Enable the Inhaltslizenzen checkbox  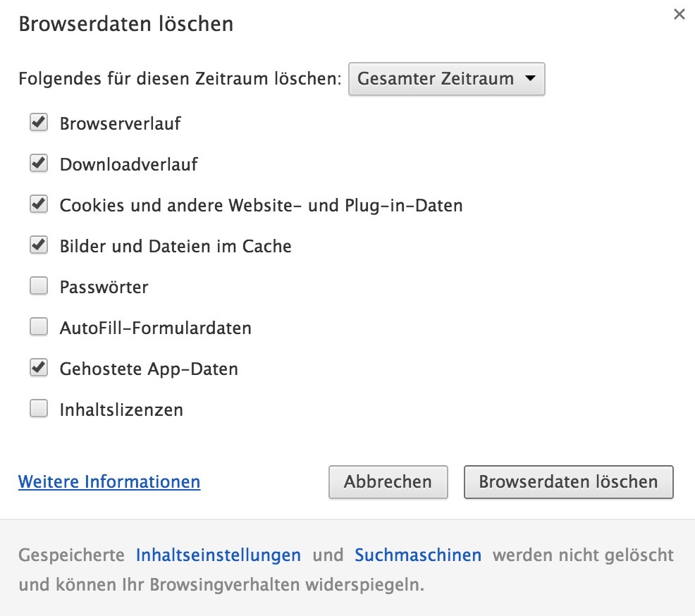click(39, 409)
